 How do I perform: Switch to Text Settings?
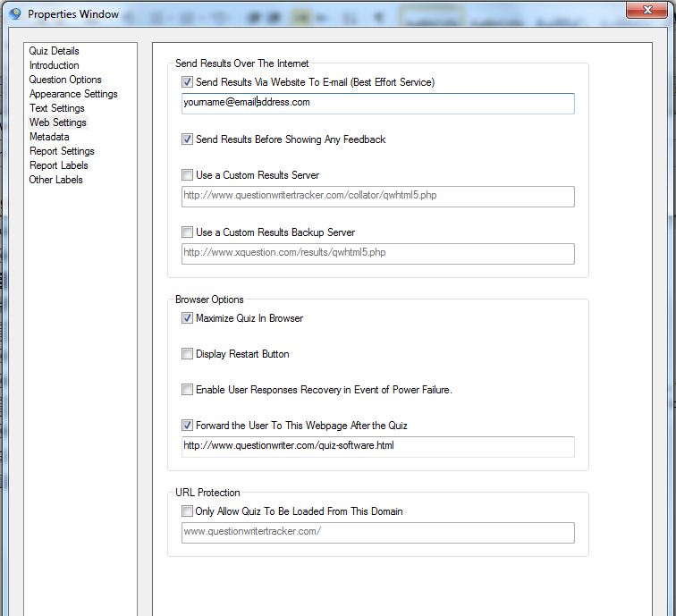(x=57, y=108)
